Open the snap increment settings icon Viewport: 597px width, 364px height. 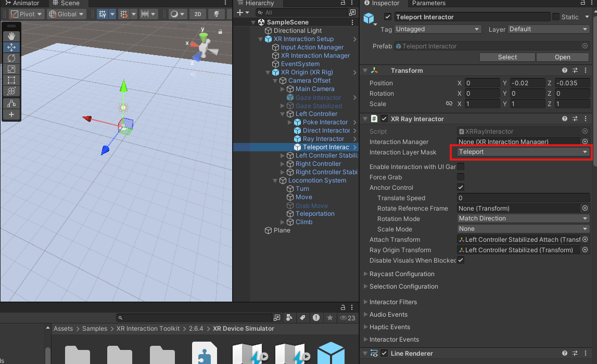pos(145,14)
